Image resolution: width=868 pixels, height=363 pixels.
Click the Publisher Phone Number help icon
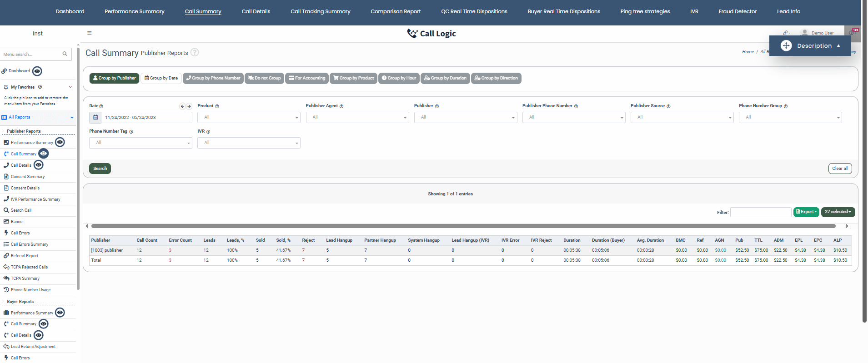(576, 106)
